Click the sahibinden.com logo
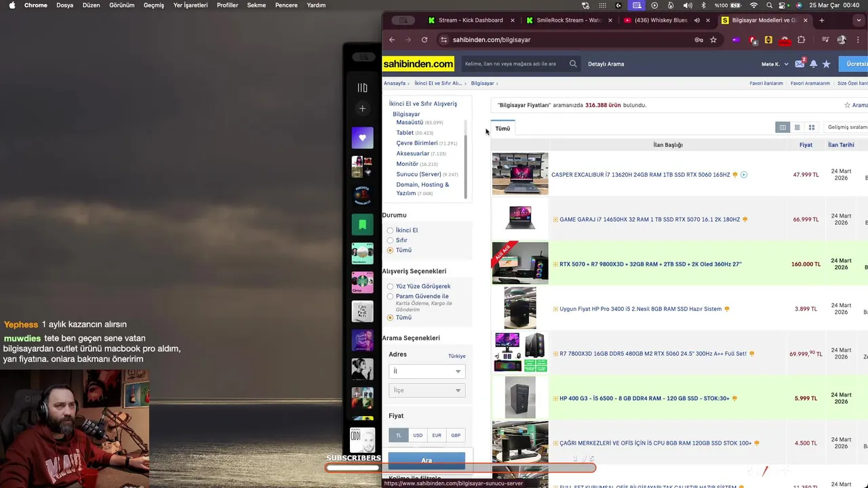This screenshot has height=488, width=868. pyautogui.click(x=418, y=64)
